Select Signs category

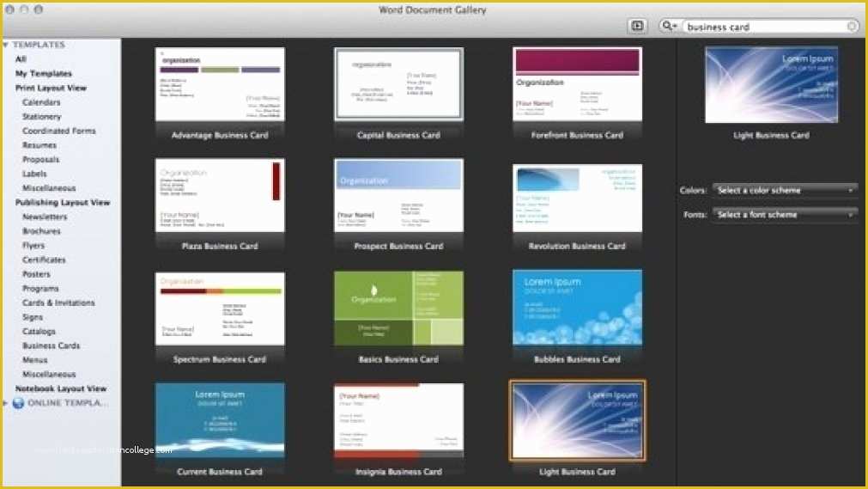pyautogui.click(x=32, y=317)
